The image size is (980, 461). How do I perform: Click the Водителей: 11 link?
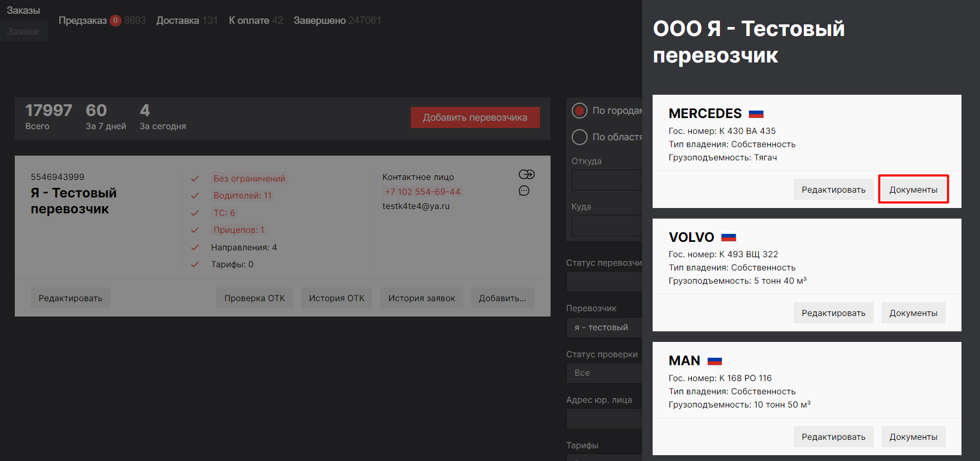click(243, 195)
